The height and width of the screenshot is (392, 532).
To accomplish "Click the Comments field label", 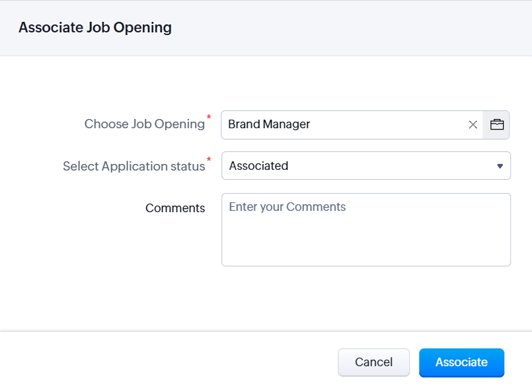I will coord(175,208).
